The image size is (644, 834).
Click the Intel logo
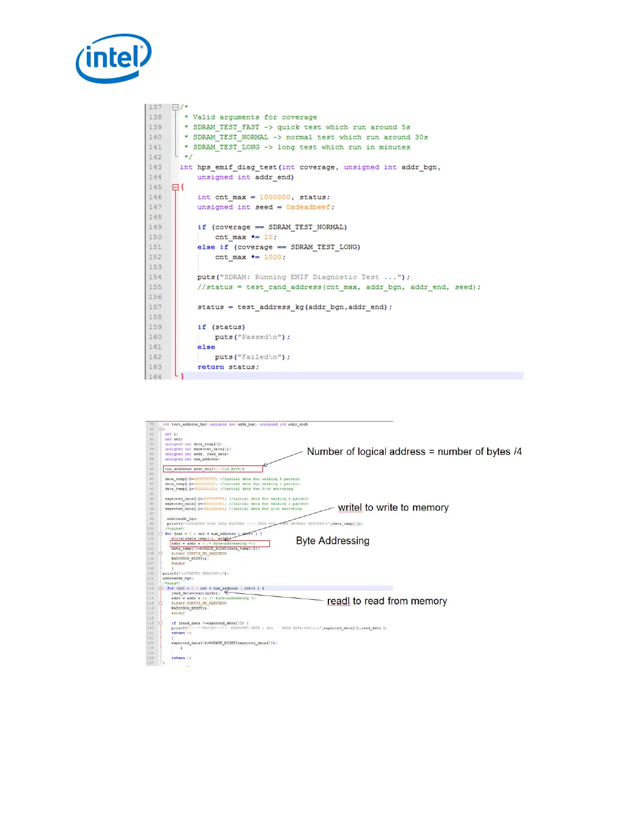[114, 58]
